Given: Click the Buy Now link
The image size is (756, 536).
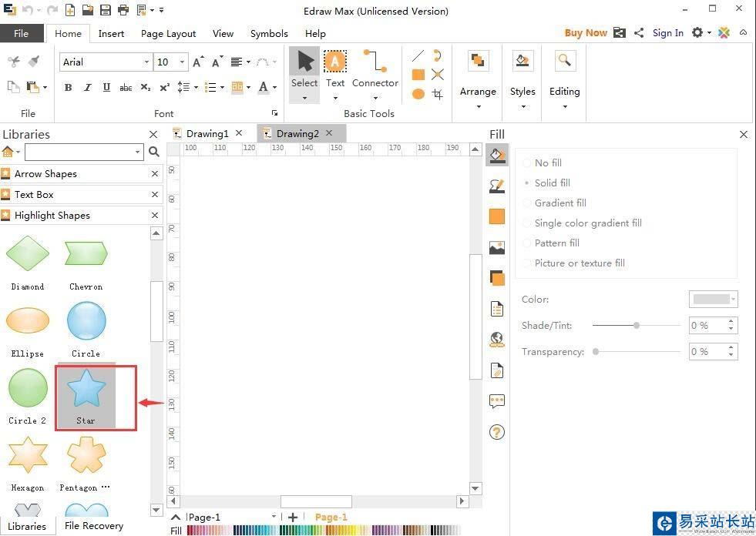Looking at the screenshot, I should click(x=585, y=33).
